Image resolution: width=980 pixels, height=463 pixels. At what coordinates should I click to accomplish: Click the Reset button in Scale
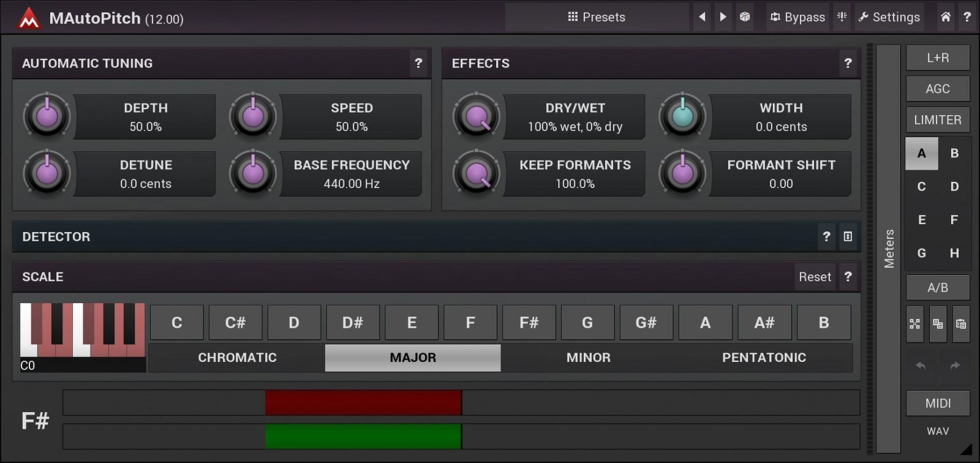coord(815,277)
